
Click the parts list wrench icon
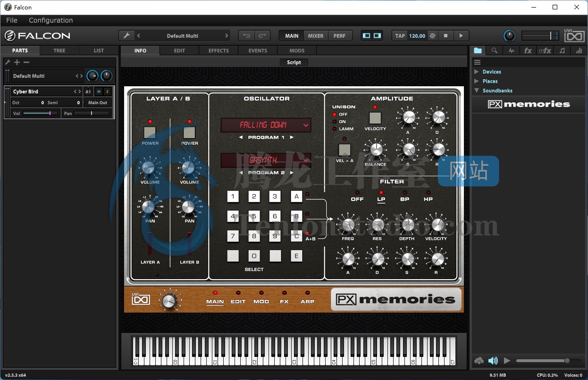coord(8,62)
